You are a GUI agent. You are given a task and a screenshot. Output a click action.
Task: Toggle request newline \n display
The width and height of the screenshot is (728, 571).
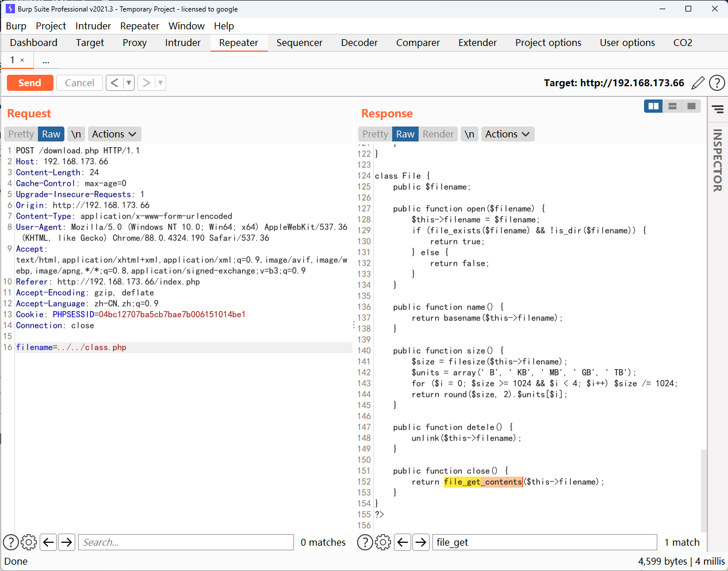[76, 134]
